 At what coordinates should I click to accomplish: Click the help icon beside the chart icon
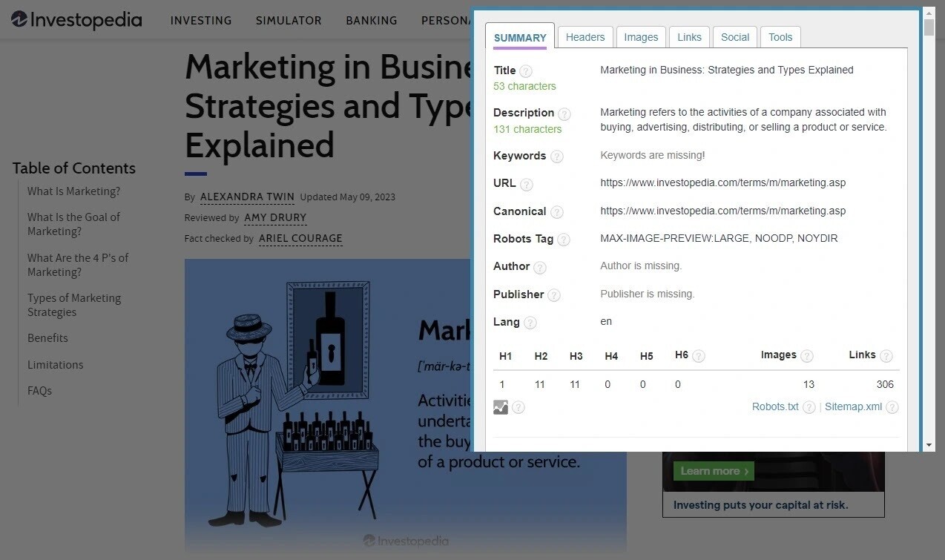518,407
